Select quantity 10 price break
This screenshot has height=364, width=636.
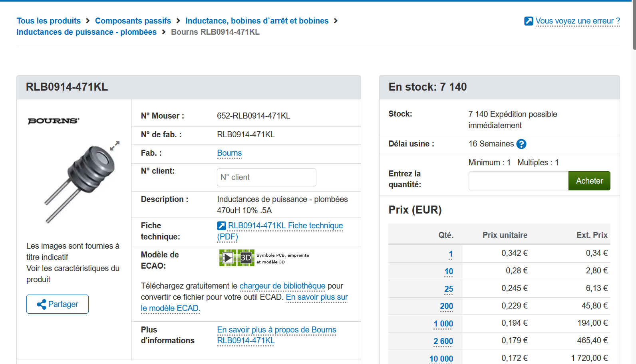click(449, 271)
